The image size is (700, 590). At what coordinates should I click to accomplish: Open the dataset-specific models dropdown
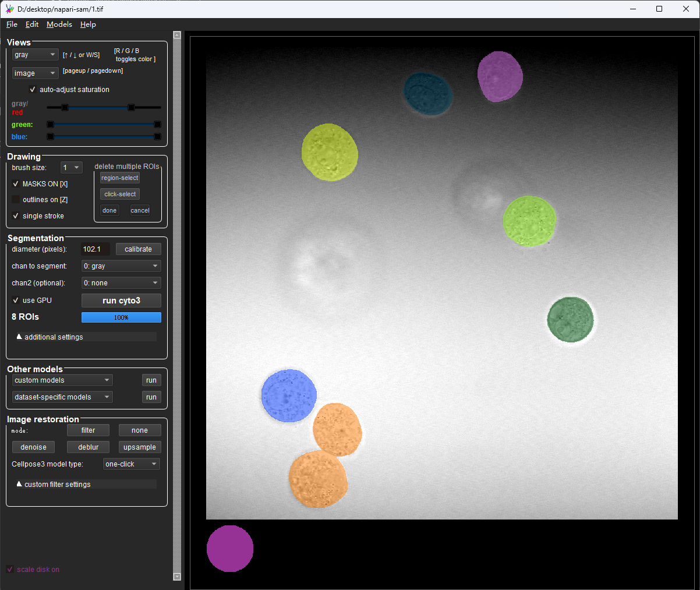(62, 397)
